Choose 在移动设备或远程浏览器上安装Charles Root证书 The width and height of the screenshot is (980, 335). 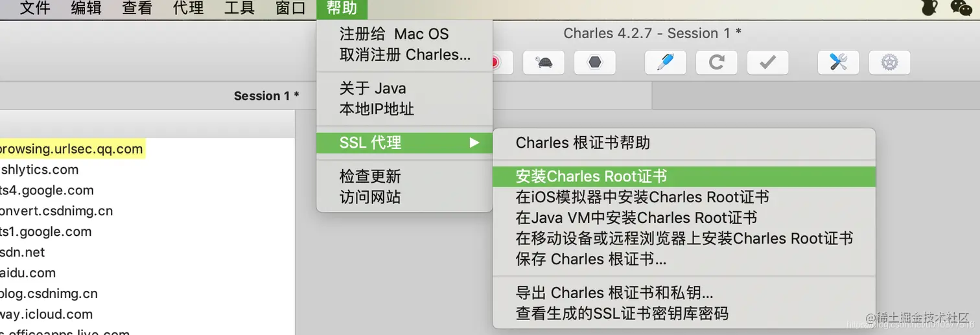[x=684, y=238]
